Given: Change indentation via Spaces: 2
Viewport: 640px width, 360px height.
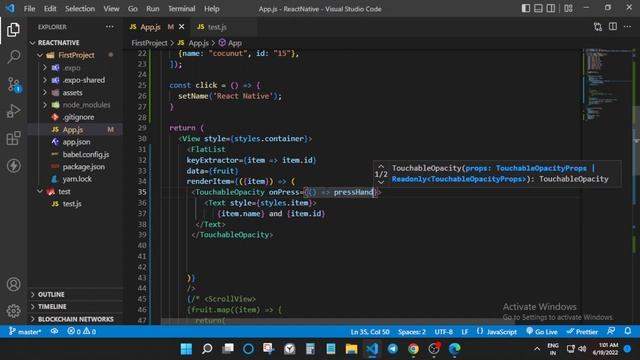Looking at the screenshot, I should click(412, 332).
